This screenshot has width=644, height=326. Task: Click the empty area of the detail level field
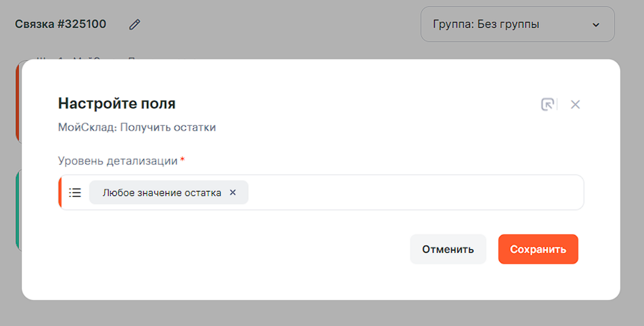(x=415, y=193)
